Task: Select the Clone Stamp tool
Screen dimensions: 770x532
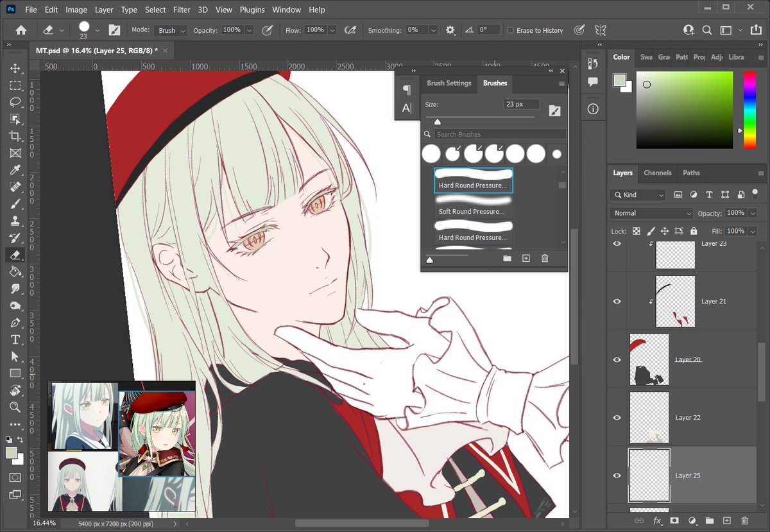Action: click(x=15, y=221)
